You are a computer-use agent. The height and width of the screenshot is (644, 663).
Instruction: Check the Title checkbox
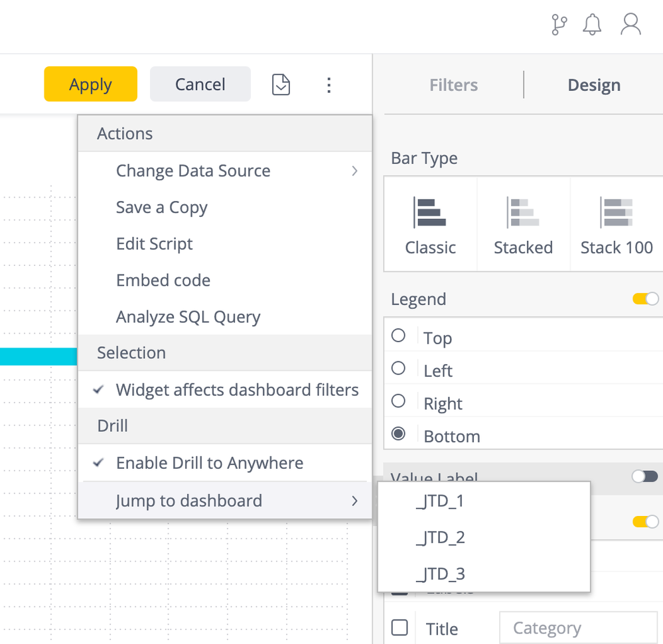[x=400, y=627]
